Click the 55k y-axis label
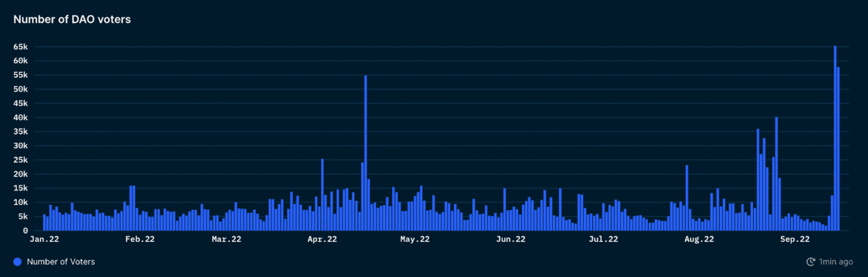Screen dimensions: 868x277 coord(21,75)
